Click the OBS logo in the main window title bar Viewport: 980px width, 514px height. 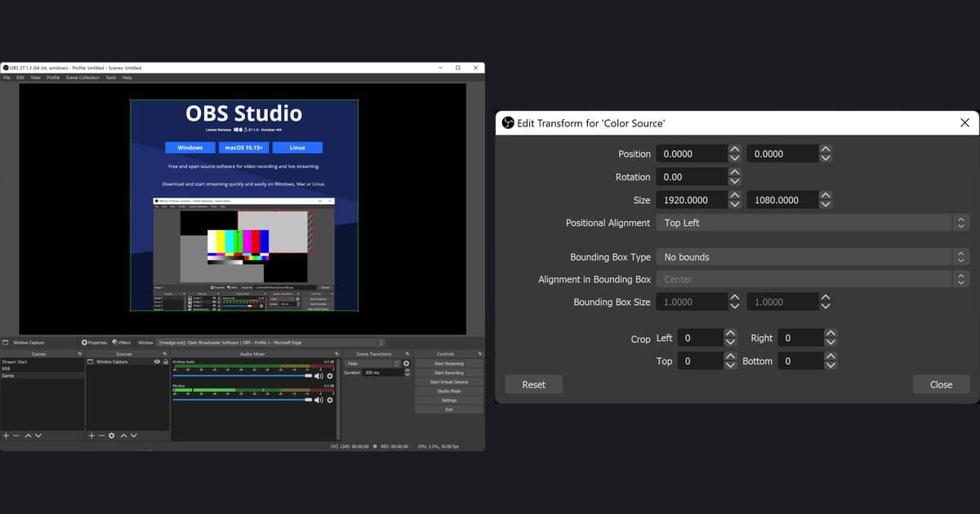5,68
